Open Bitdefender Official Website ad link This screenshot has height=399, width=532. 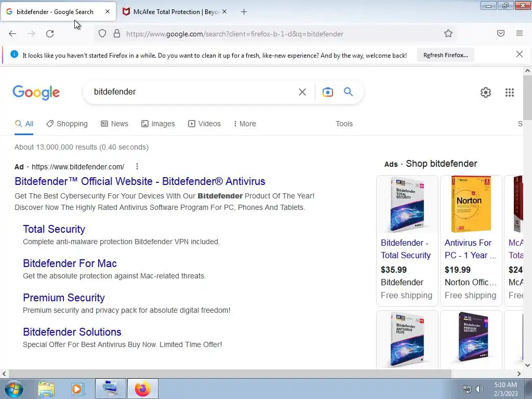pyautogui.click(x=140, y=181)
